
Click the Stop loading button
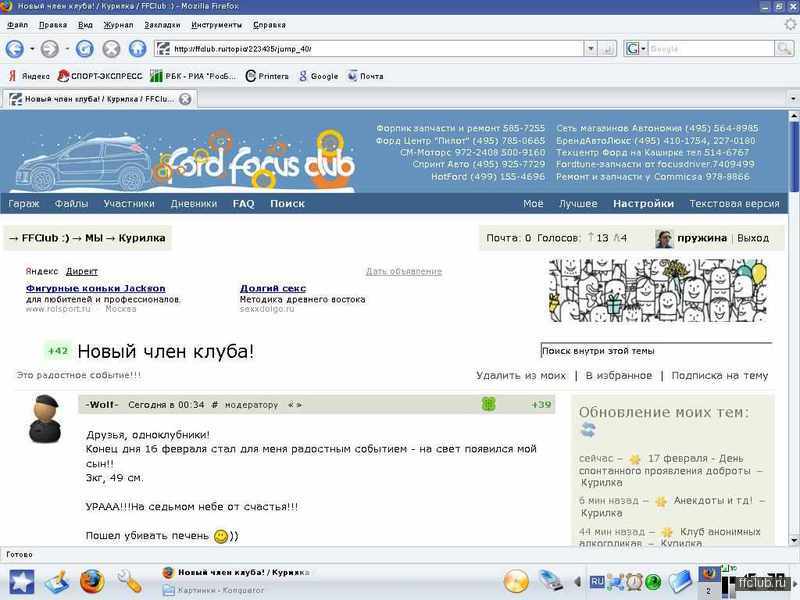(111, 48)
